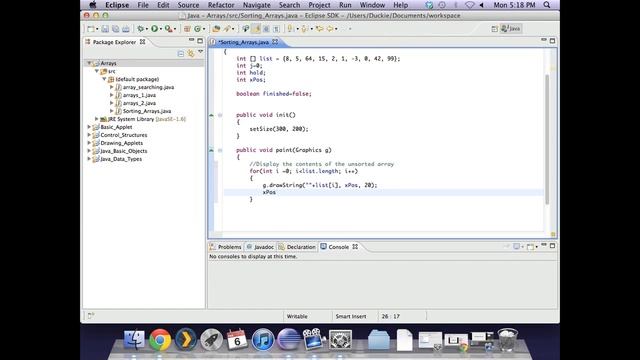Click the Save All toolbar icon
This screenshot has height=360, width=640.
(116, 29)
